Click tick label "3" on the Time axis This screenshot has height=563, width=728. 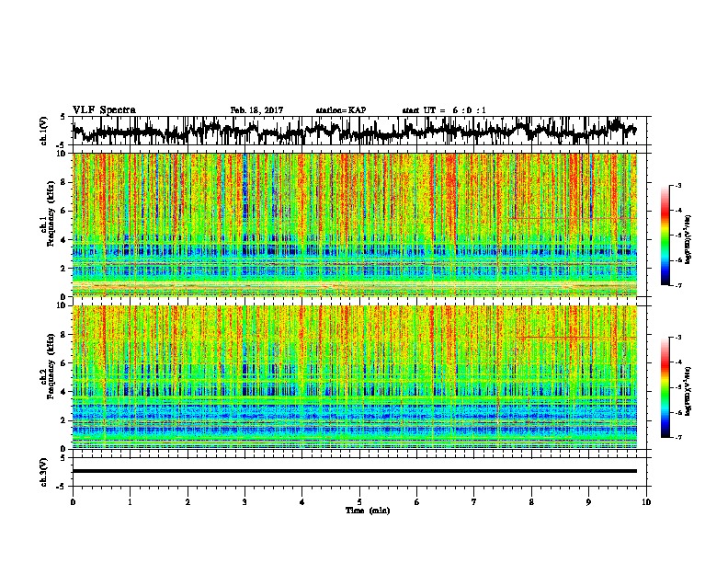(245, 502)
